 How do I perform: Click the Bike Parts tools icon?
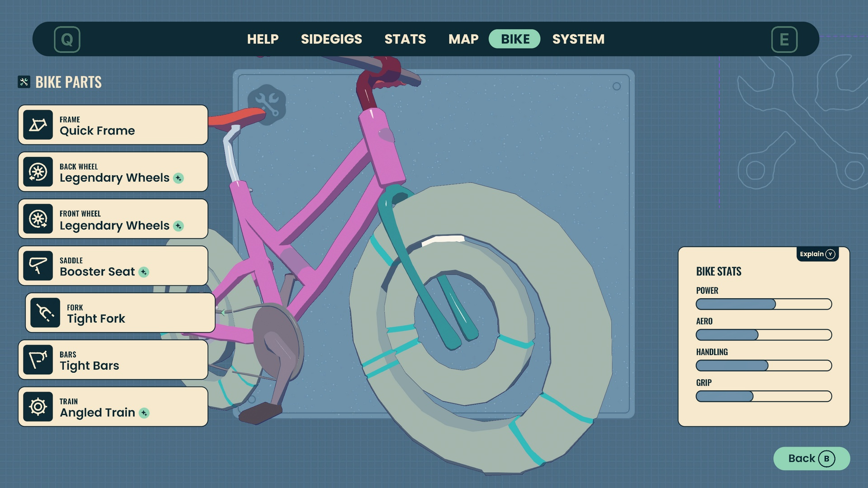[24, 82]
